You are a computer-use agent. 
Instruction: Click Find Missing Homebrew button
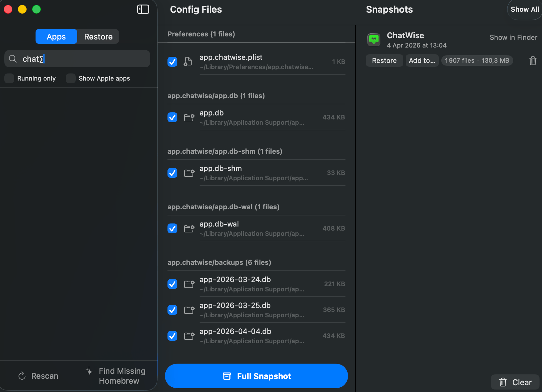(116, 376)
